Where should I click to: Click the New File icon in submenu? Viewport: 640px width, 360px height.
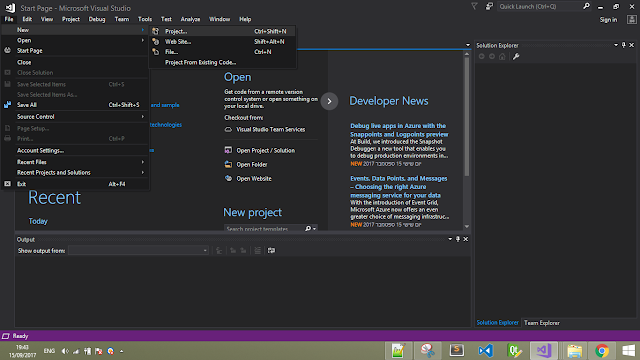[x=156, y=52]
